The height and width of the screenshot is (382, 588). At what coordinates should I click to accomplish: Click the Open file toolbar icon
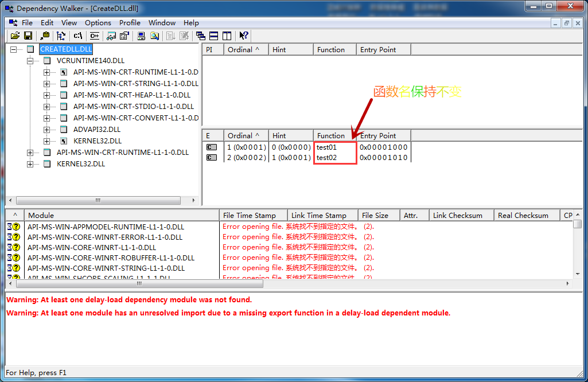pyautogui.click(x=15, y=36)
